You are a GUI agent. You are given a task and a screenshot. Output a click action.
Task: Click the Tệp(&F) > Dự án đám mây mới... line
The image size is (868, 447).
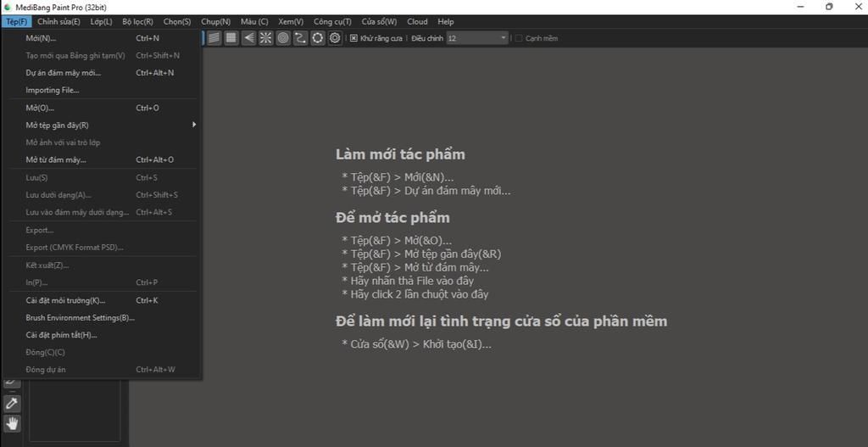(x=426, y=191)
